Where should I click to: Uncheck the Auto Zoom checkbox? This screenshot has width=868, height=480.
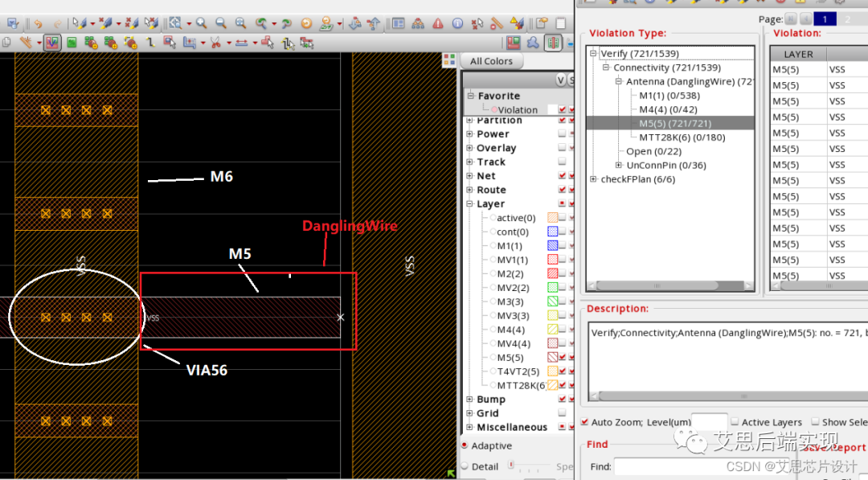(x=584, y=422)
